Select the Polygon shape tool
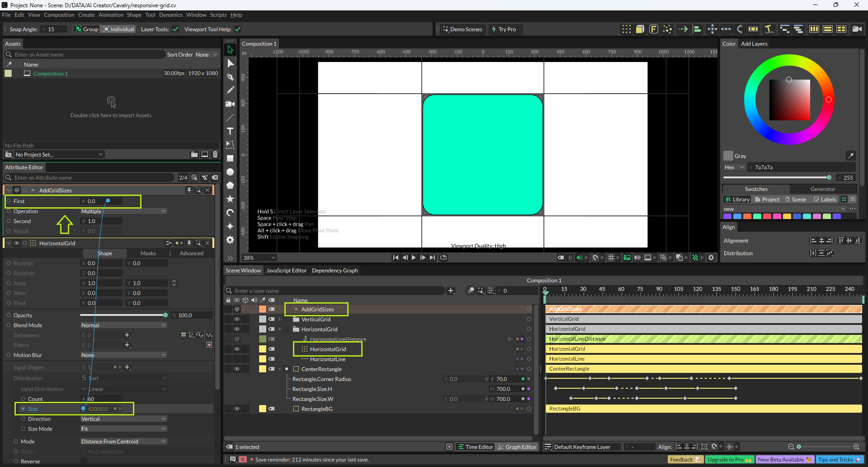The width and height of the screenshot is (868, 467). tap(230, 186)
